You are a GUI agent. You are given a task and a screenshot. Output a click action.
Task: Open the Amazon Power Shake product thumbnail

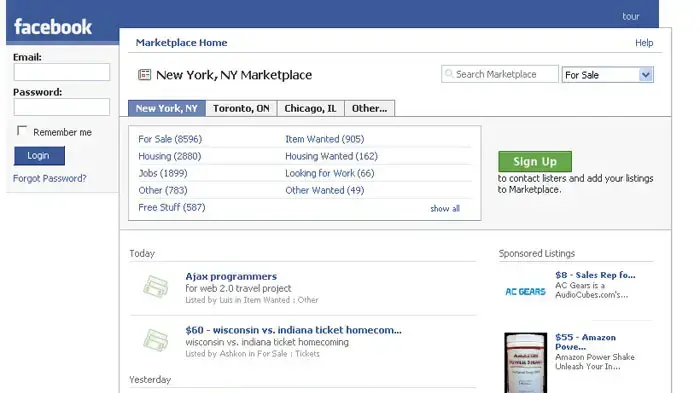525,362
